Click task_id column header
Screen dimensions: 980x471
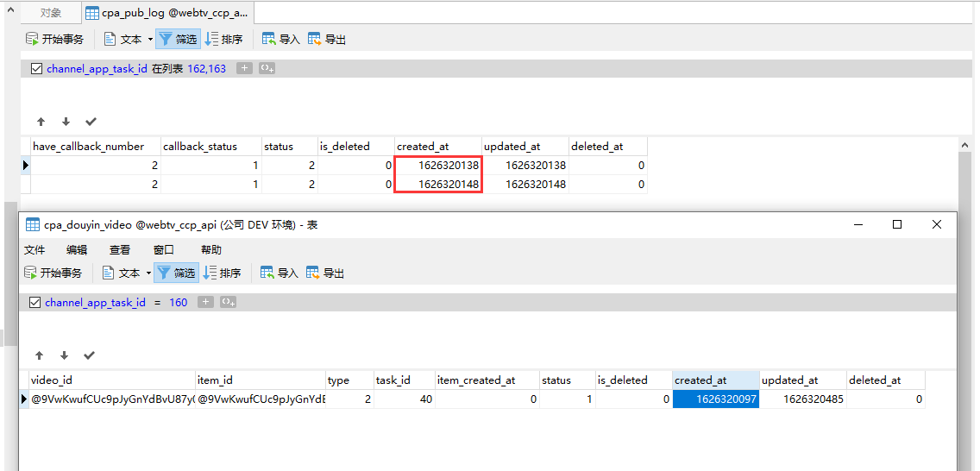coord(404,380)
